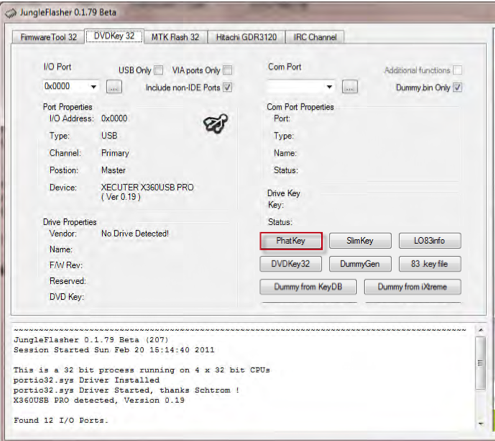
Task: Click the 'X360USB PRO detected' log line
Action: (99, 400)
